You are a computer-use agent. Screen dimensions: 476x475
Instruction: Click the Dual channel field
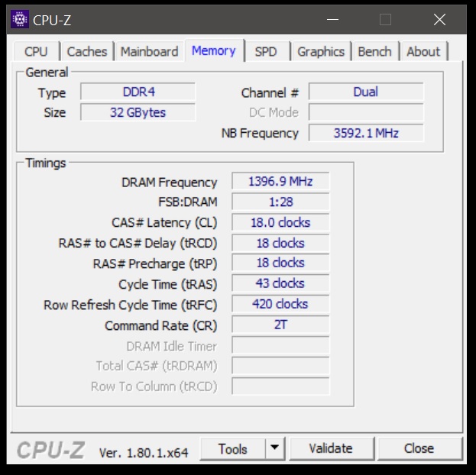click(366, 92)
